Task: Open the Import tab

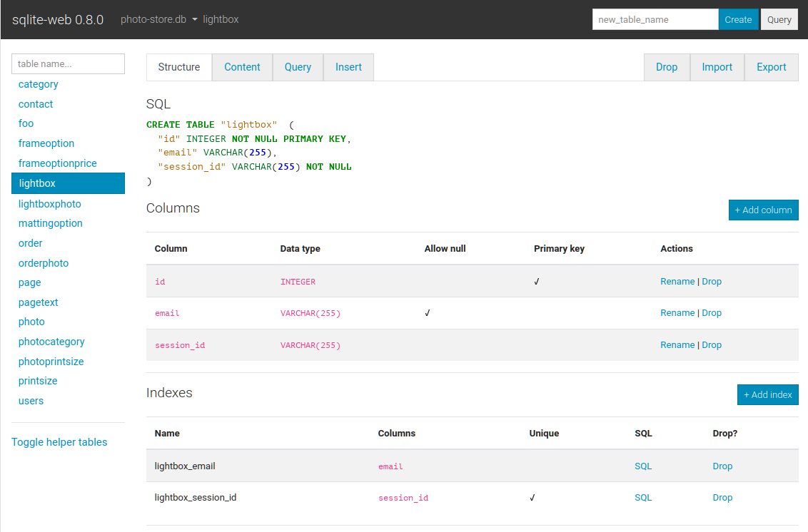Action: coord(717,67)
